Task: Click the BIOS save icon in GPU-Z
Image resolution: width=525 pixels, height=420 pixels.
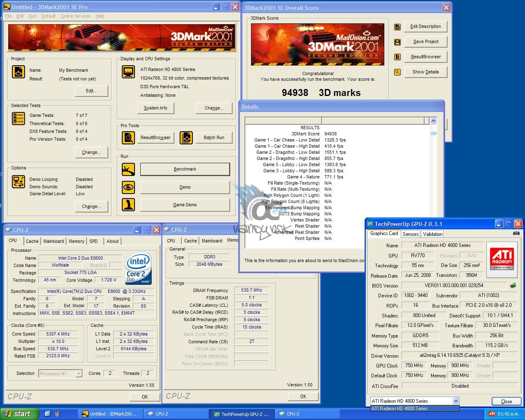Action: click(x=513, y=285)
